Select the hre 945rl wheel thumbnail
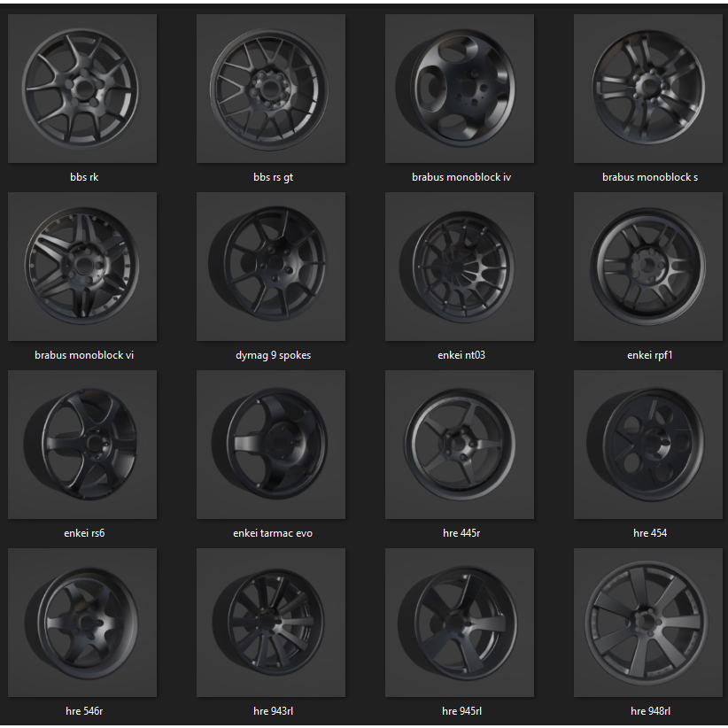Image resolution: width=728 pixels, height=728 pixels. 460,623
